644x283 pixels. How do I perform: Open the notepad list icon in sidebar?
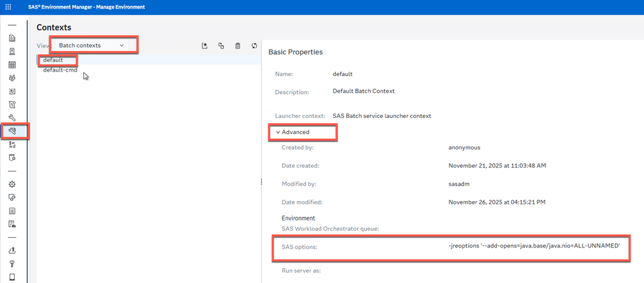(x=12, y=211)
